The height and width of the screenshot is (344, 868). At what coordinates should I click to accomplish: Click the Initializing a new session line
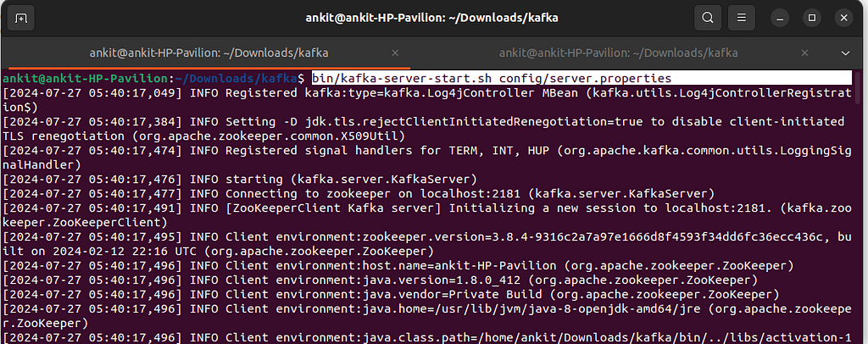427,215
